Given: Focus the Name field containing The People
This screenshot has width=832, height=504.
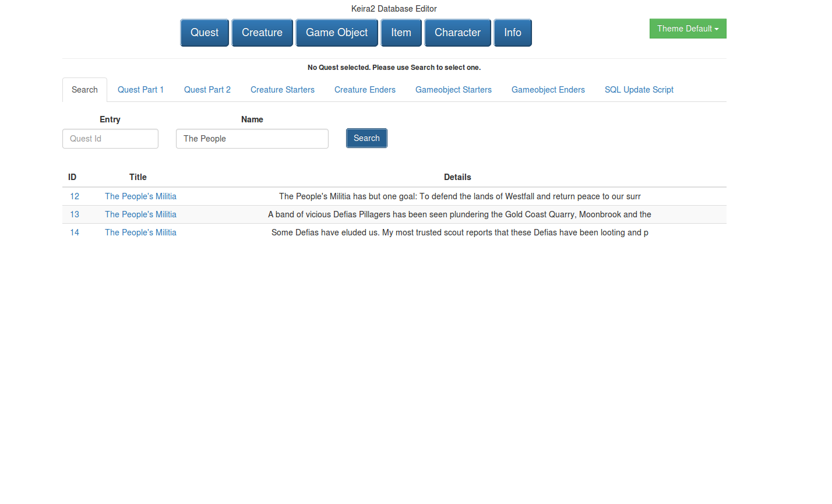Looking at the screenshot, I should pyautogui.click(x=252, y=139).
